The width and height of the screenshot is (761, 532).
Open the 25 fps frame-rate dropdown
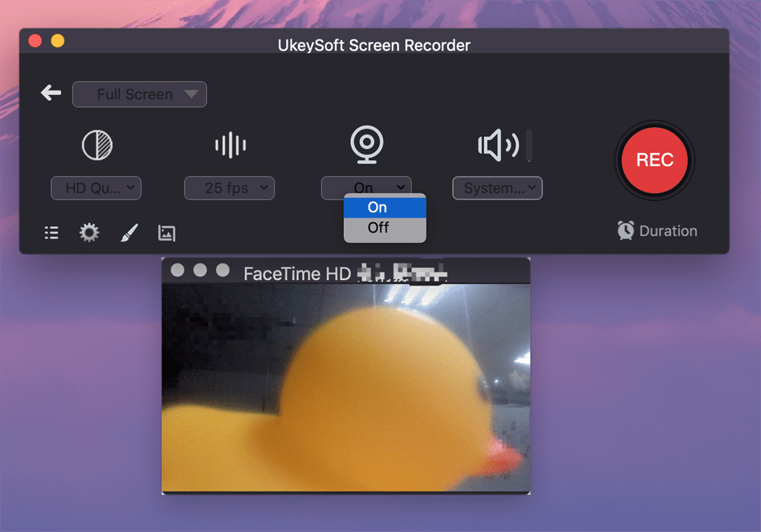229,188
